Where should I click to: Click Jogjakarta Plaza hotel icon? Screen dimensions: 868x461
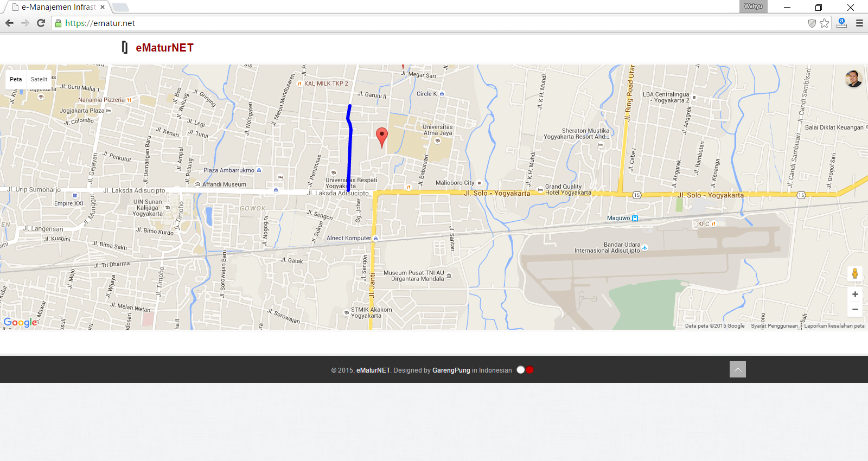108,111
